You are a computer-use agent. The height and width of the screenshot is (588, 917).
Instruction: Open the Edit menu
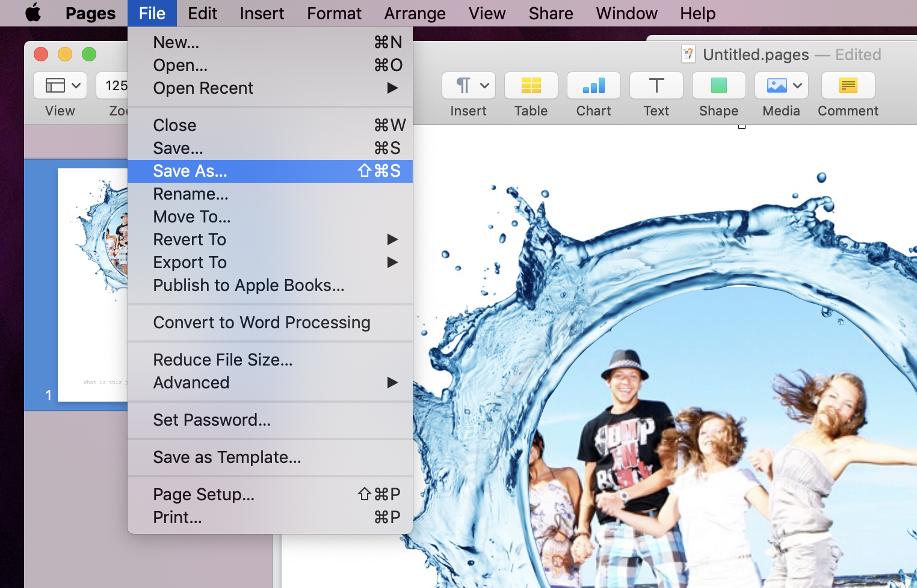202,13
